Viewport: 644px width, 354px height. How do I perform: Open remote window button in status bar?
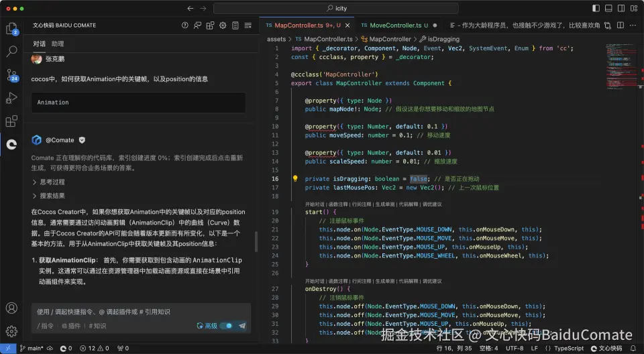8,348
